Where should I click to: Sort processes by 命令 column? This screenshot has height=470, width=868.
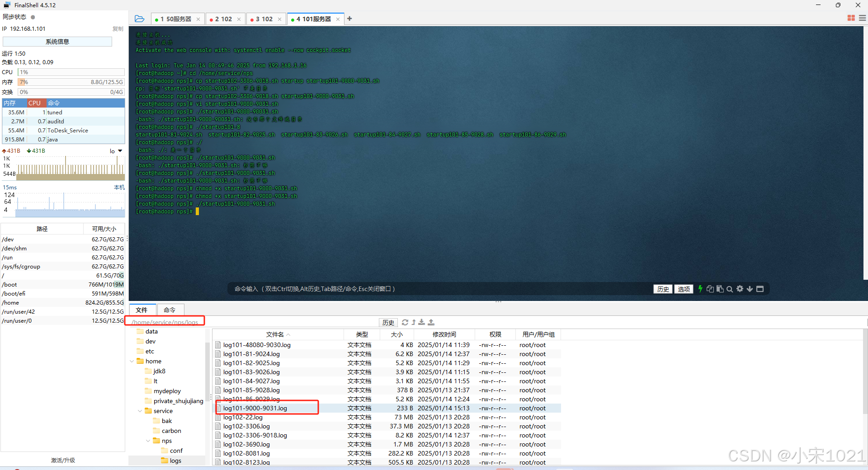tap(85, 103)
